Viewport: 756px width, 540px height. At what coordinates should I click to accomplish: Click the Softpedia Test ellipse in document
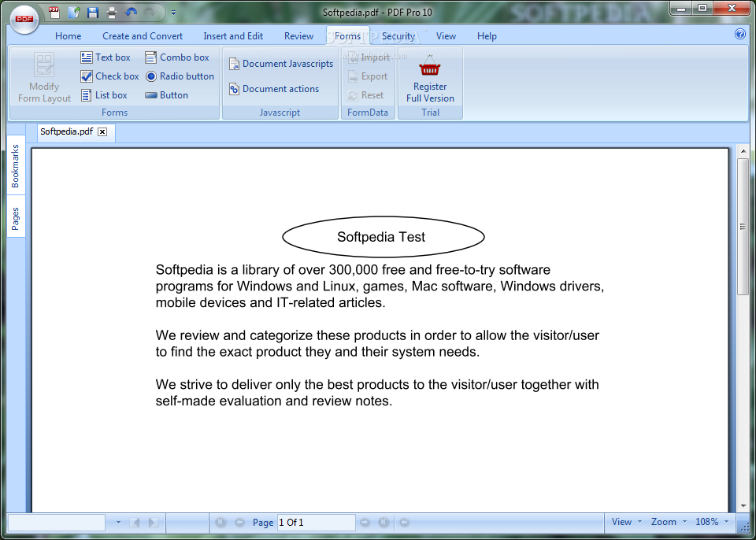(383, 237)
